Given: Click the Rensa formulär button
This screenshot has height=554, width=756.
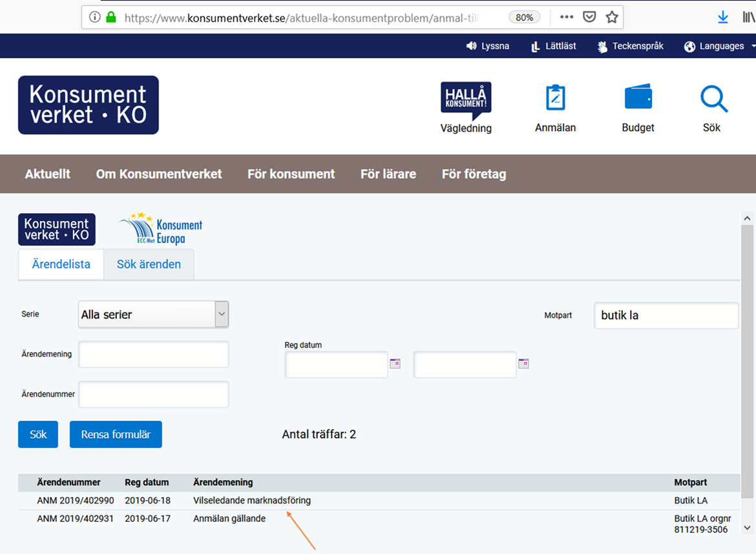Looking at the screenshot, I should (116, 434).
